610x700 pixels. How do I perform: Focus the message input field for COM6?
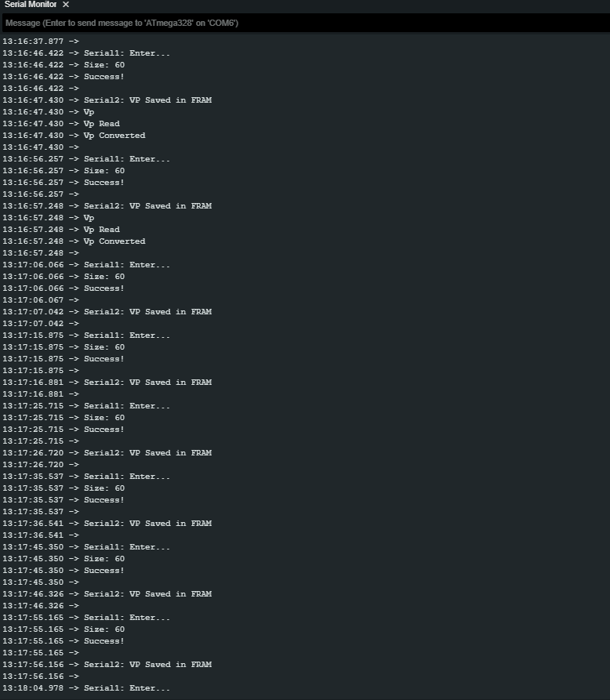pos(304,23)
